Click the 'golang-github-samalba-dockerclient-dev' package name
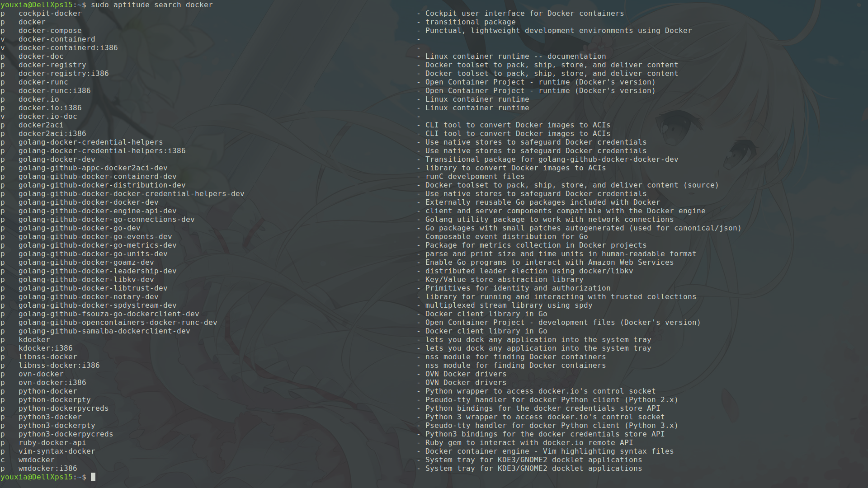 [x=104, y=331]
